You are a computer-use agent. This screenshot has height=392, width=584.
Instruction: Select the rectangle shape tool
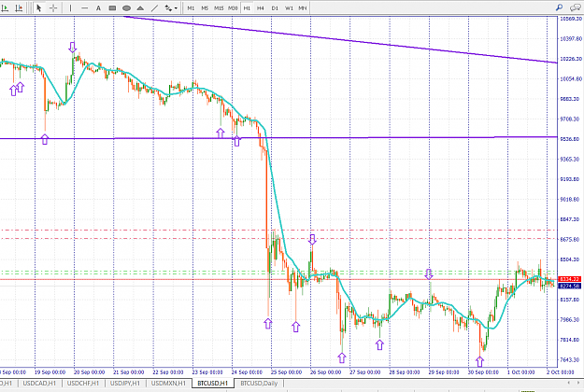click(x=112, y=7)
